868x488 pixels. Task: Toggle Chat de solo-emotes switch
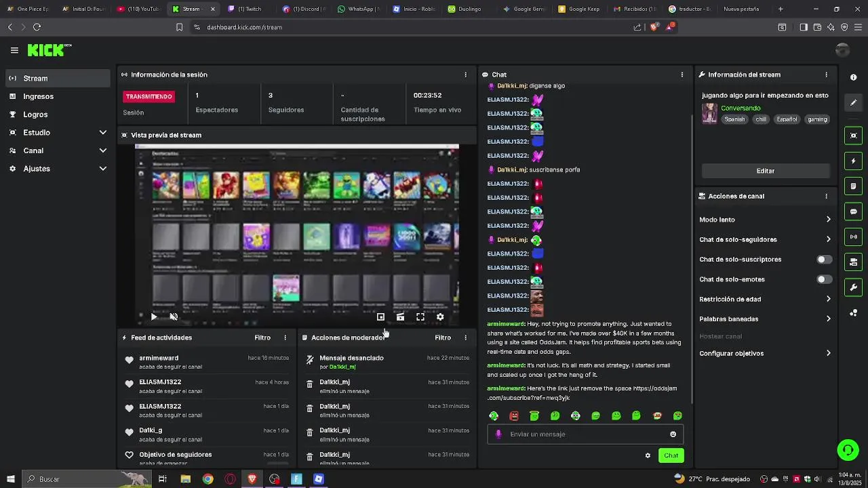coord(824,279)
